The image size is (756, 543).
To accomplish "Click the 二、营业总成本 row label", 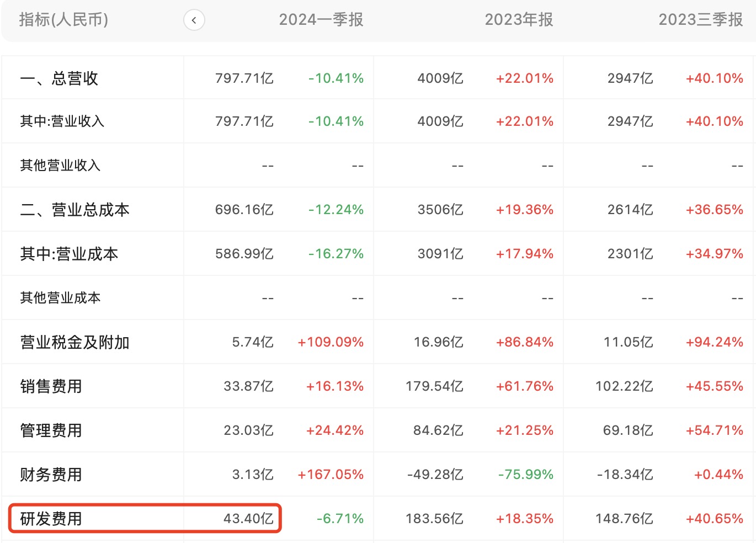I will coord(74,210).
